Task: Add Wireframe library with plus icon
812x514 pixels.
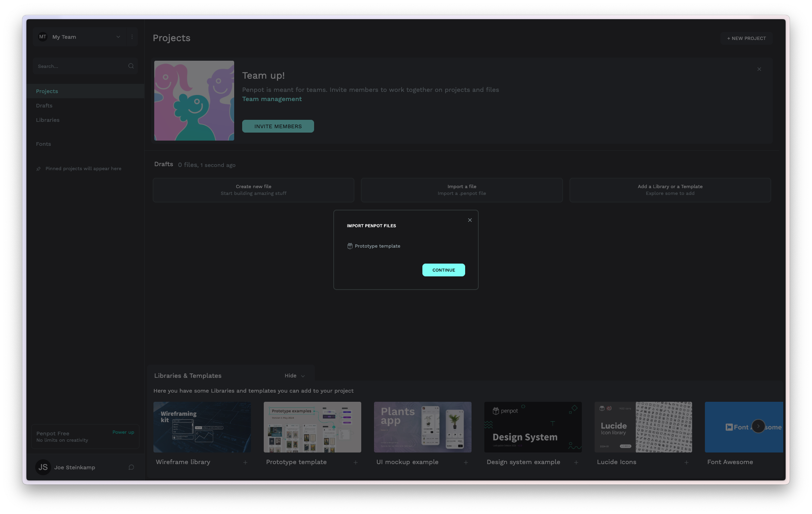Action: (245, 462)
